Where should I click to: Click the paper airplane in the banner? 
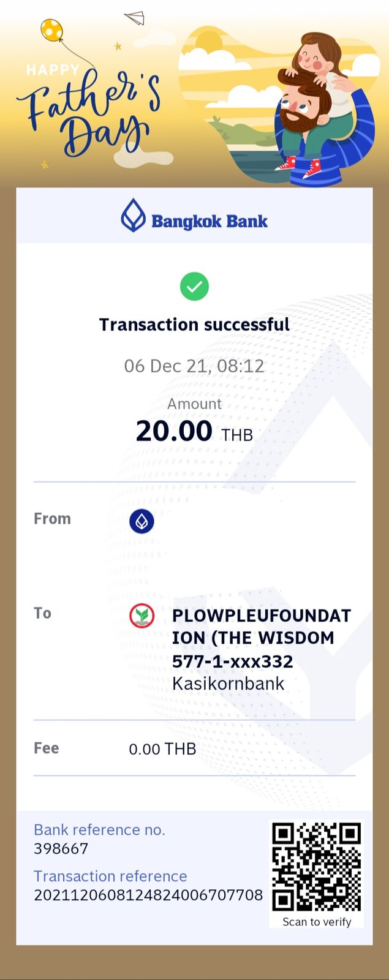(135, 18)
